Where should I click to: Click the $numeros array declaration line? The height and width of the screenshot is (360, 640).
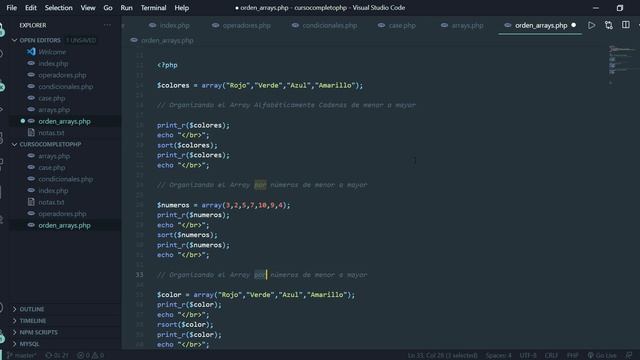[223, 205]
